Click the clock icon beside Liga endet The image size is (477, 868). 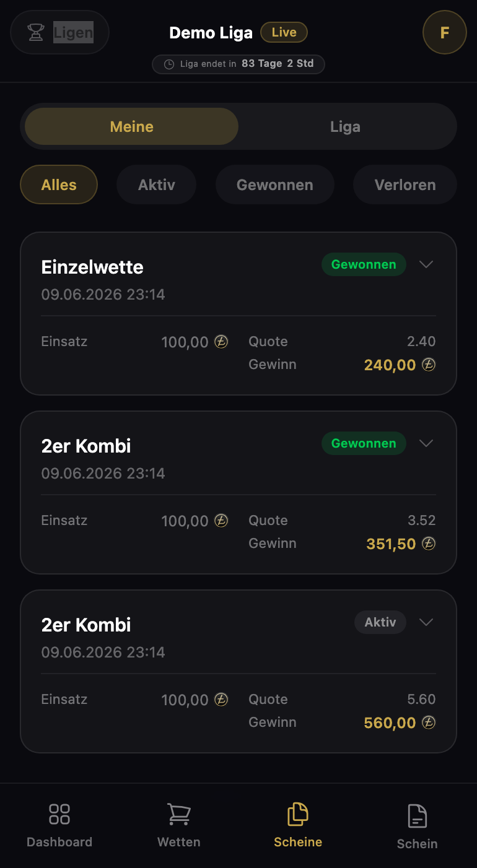pos(169,64)
